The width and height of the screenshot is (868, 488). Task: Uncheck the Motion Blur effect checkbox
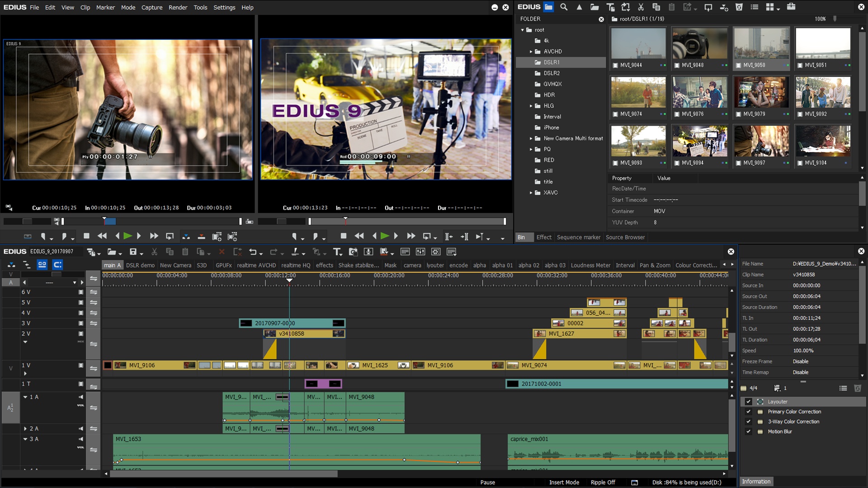click(x=748, y=432)
